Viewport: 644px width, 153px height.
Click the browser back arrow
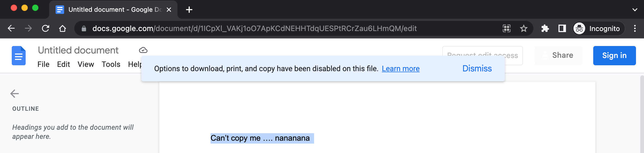click(x=11, y=28)
